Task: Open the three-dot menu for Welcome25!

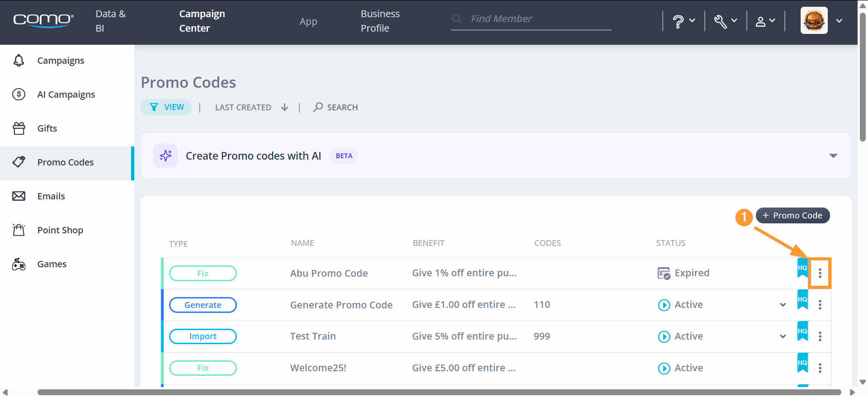Action: coord(820,368)
